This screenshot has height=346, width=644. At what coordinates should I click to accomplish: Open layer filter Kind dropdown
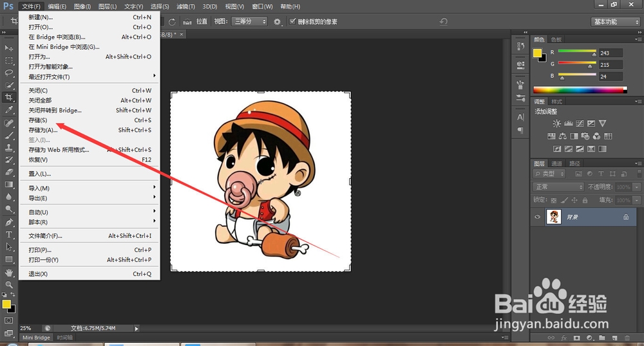point(549,174)
